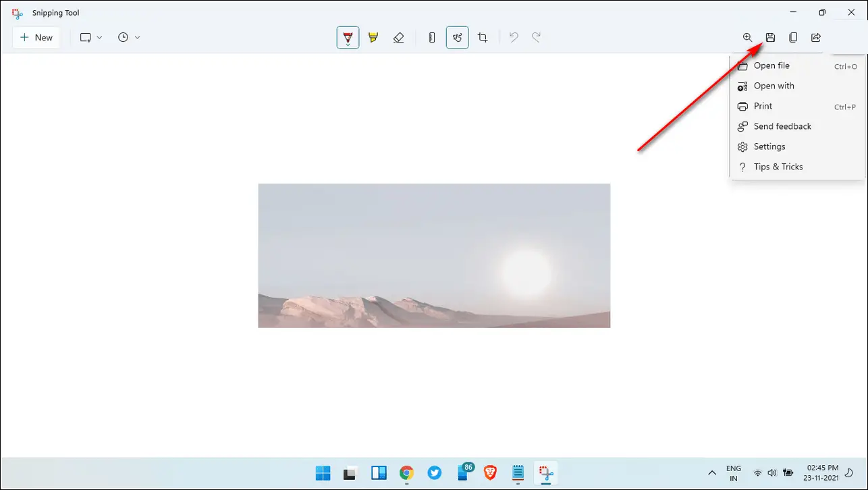Screen dimensions: 868x490
Task: Select the Highlighter tool
Action: click(373, 38)
